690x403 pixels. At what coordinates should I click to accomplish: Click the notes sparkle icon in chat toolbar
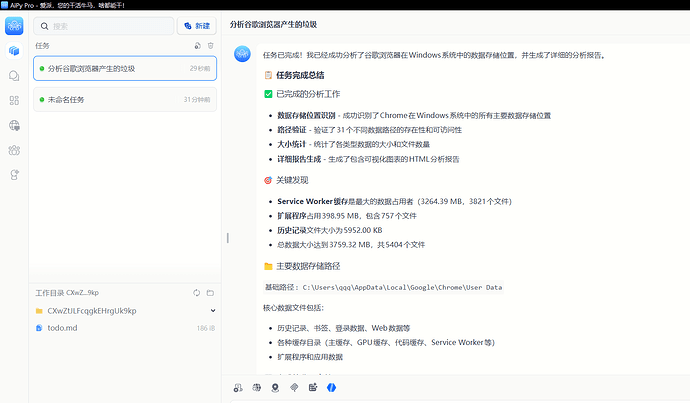coord(313,387)
